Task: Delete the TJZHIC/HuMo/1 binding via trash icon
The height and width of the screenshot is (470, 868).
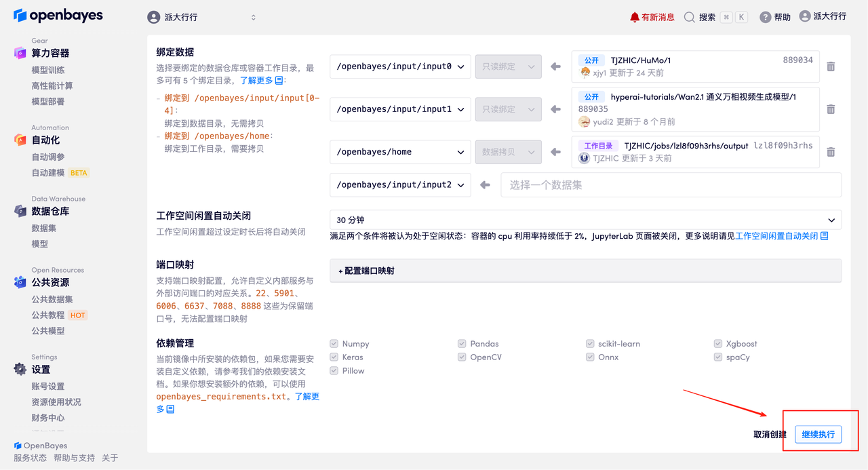Action: click(831, 66)
